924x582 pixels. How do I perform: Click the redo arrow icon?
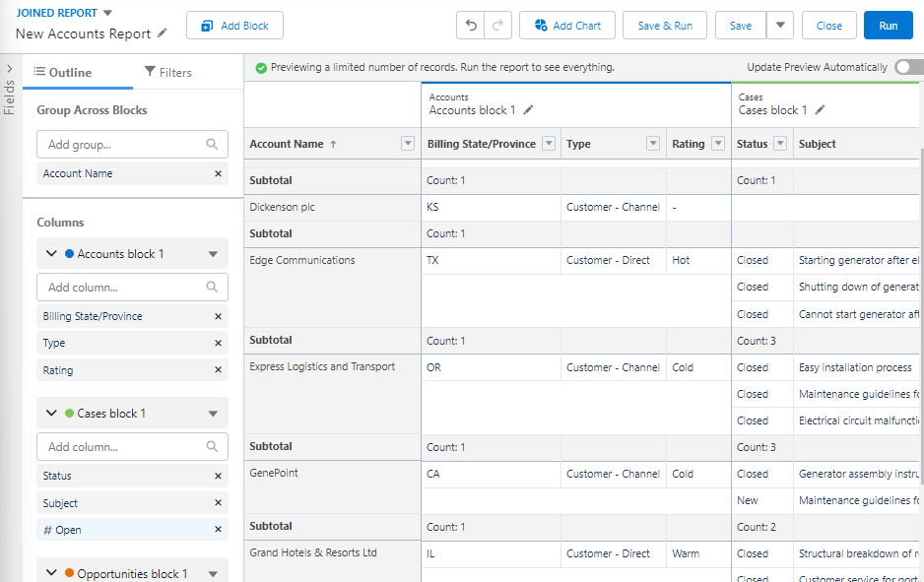[498, 26]
